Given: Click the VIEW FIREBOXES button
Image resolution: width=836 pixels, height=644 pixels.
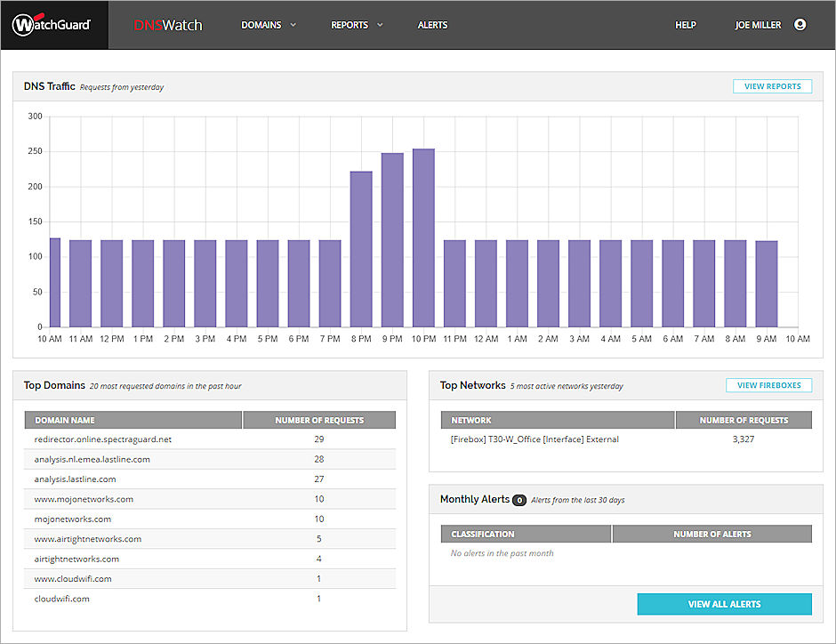Looking at the screenshot, I should 768,384.
